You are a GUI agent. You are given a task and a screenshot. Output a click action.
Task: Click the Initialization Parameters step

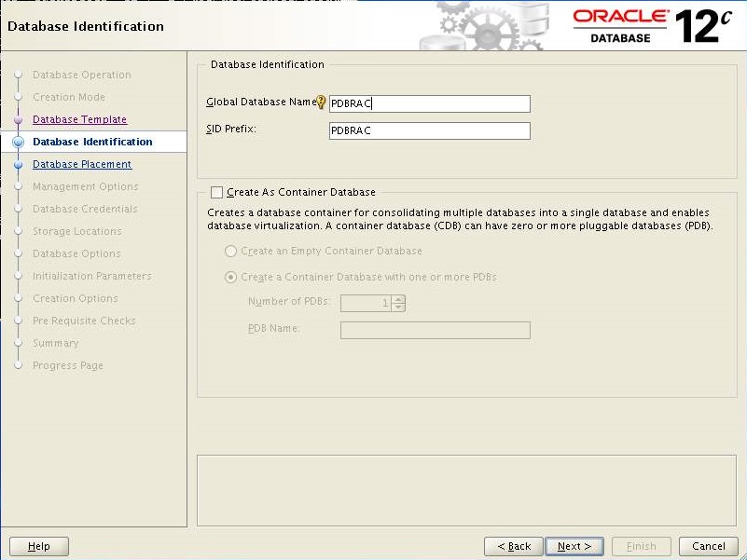click(92, 276)
